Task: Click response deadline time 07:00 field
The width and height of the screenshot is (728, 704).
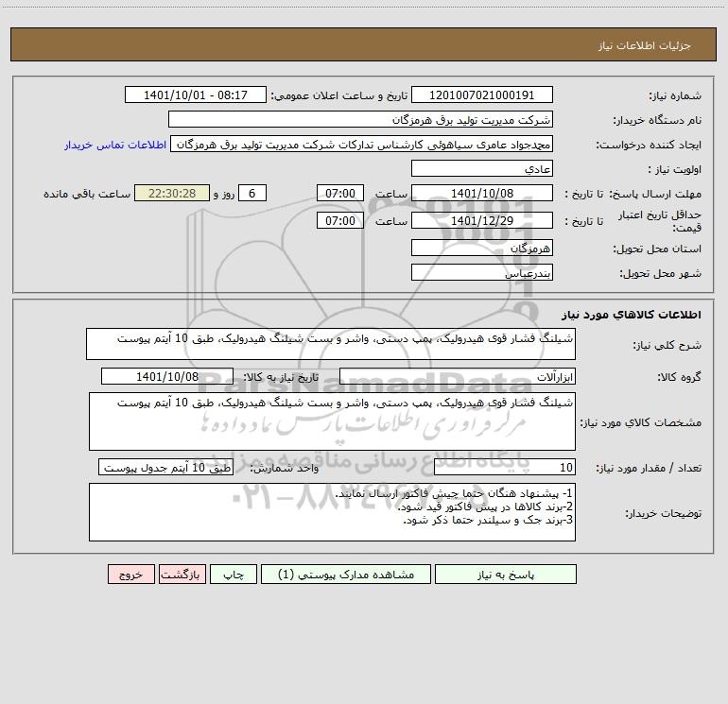Action: (x=339, y=193)
